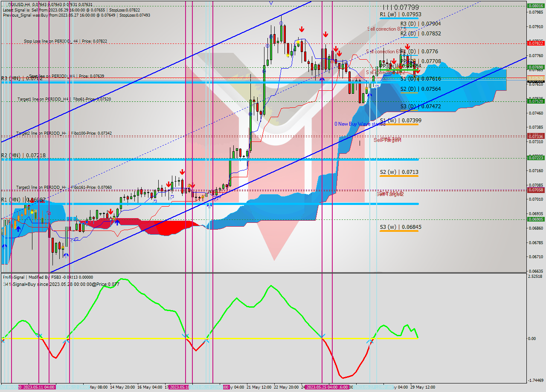The height and width of the screenshot is (392, 546).
Task: Click the '21 May 12:00' time axis label
Action: pyautogui.click(x=259, y=387)
